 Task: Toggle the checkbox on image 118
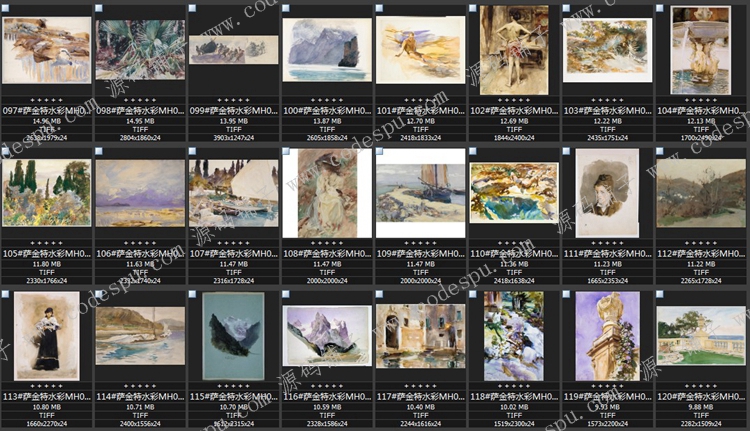tap(473, 294)
